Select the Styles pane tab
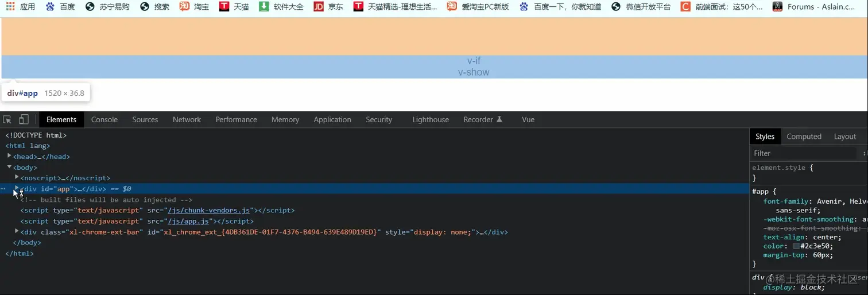This screenshot has width=868, height=295. 765,136
